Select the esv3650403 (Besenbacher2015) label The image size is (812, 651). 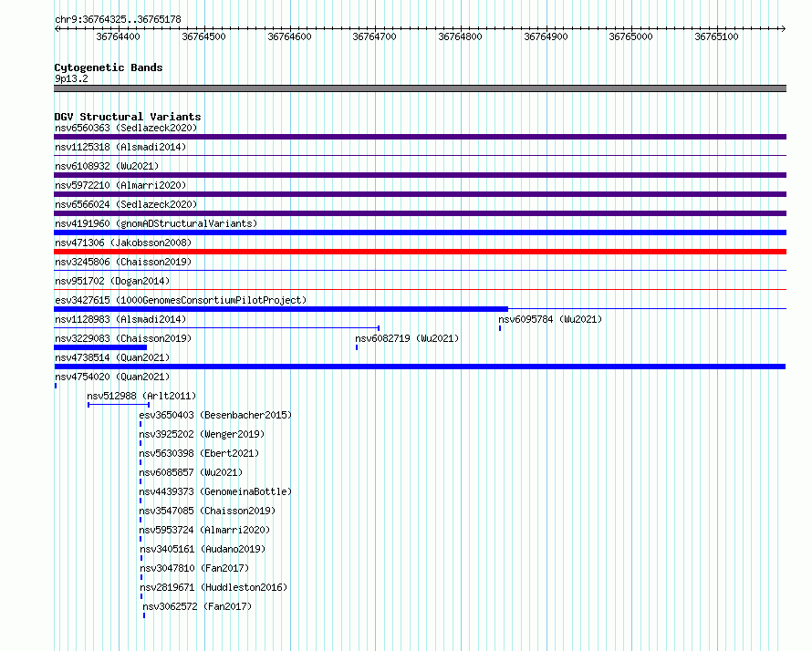pos(215,415)
